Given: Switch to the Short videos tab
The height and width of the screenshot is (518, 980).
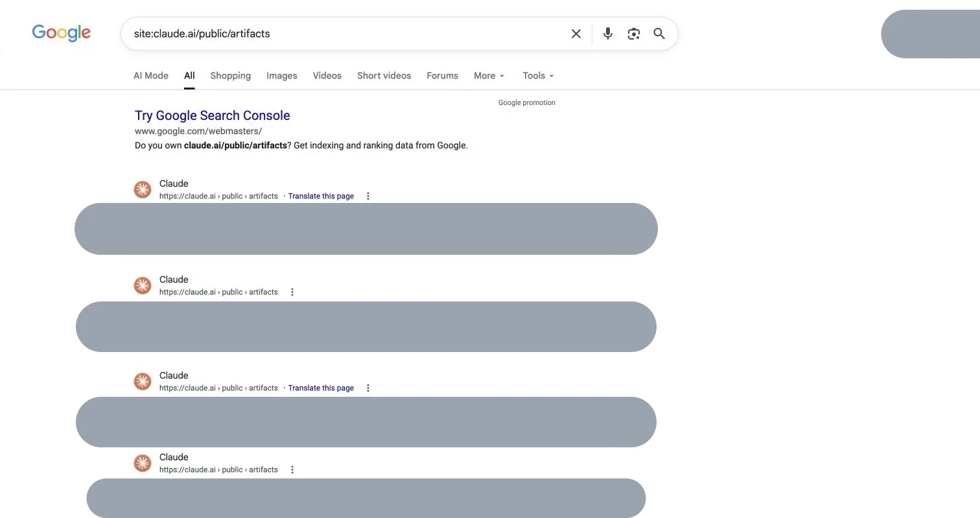Looking at the screenshot, I should 384,75.
